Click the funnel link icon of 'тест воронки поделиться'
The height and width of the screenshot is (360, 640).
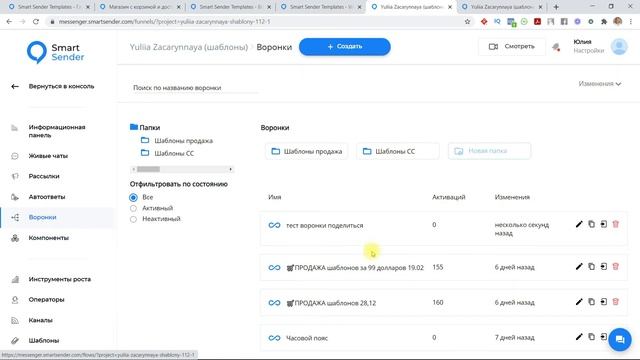(274, 225)
